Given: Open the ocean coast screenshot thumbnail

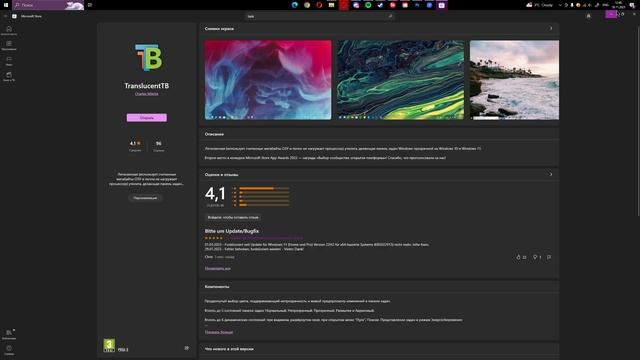Looking at the screenshot, I should point(514,80).
